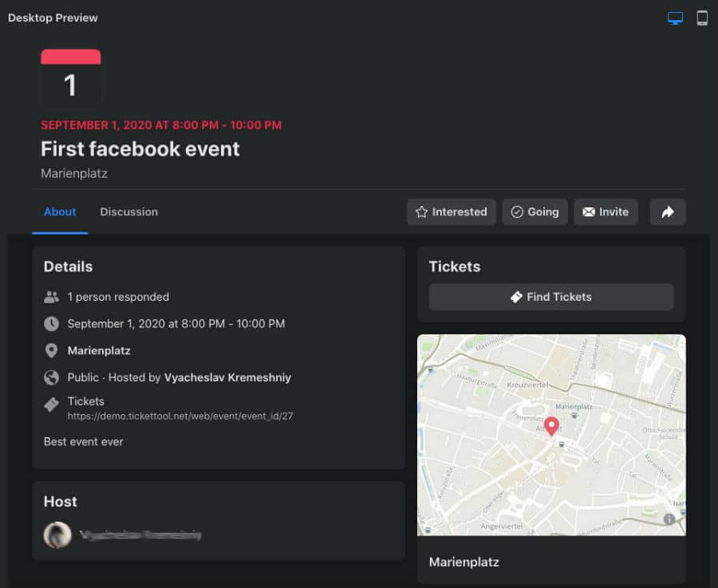Viewport: 718px width, 588px height.
Task: Open the Invite button
Action: click(606, 211)
